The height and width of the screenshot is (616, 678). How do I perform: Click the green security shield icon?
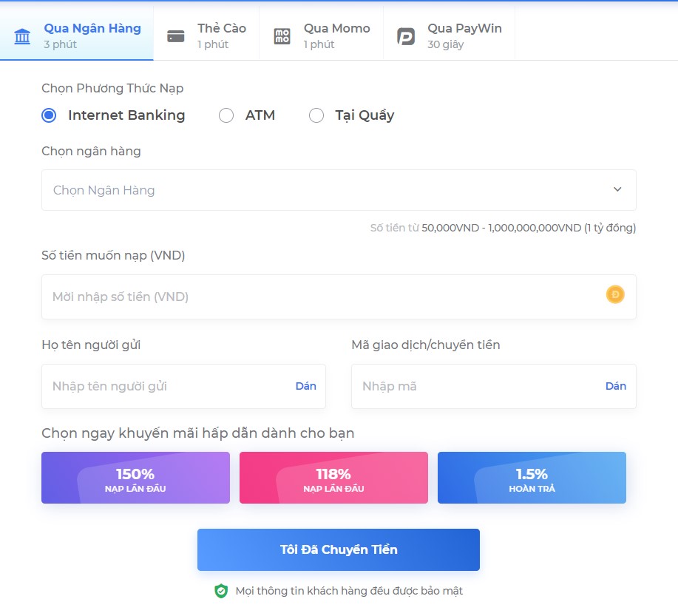pos(221,591)
